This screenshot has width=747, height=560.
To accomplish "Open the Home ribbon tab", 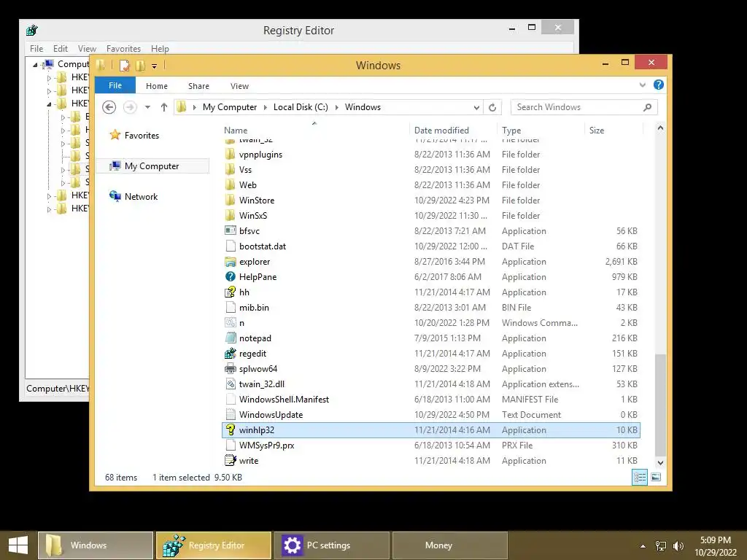I will (x=157, y=86).
